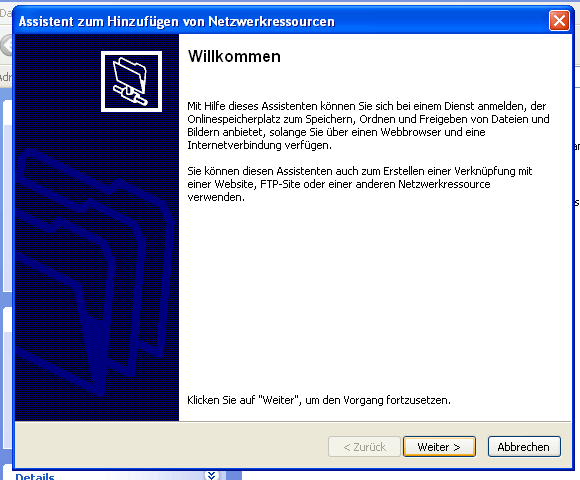The image size is (580, 480).
Task: Click the large folder watermark graphic
Action: tap(92, 270)
